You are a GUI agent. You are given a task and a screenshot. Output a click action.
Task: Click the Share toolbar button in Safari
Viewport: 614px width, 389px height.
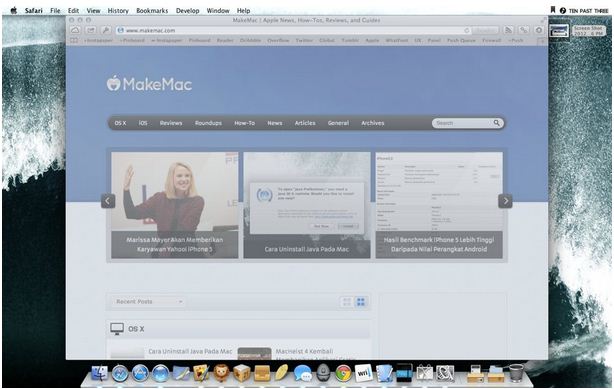coord(90,30)
